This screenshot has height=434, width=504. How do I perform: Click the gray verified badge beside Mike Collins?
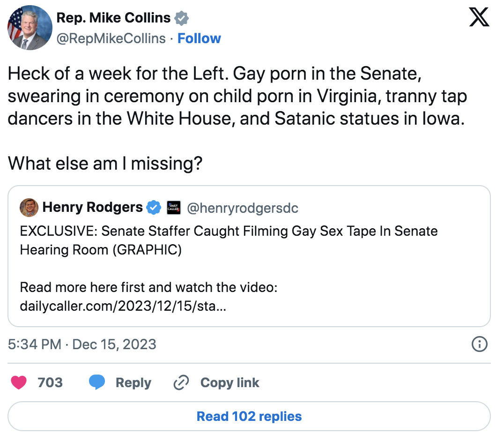tap(181, 18)
